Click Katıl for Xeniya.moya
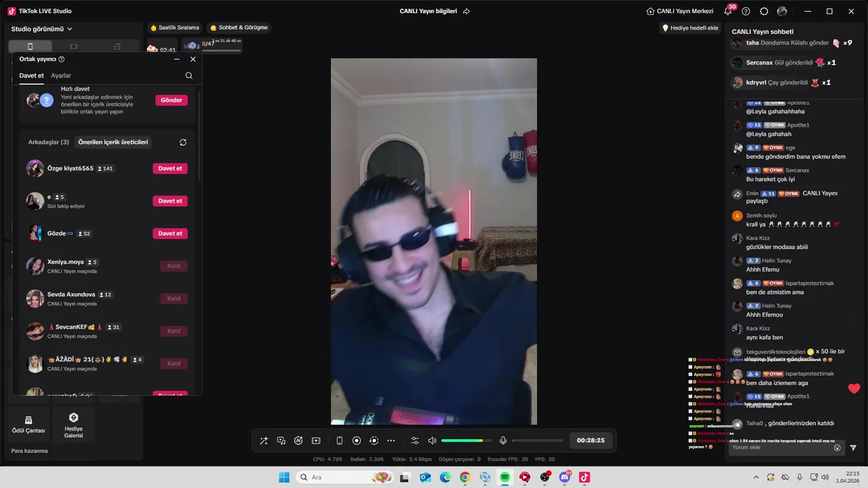Image resolution: width=868 pixels, height=488 pixels. pos(174,266)
